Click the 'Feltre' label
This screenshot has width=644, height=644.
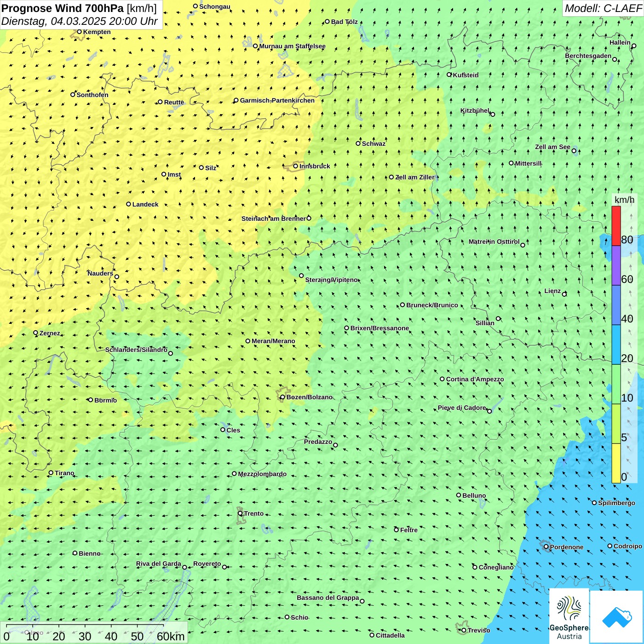click(409, 530)
